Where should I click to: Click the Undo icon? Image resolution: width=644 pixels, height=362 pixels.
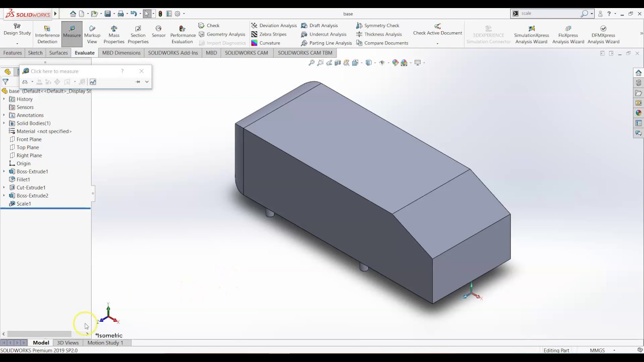click(133, 14)
